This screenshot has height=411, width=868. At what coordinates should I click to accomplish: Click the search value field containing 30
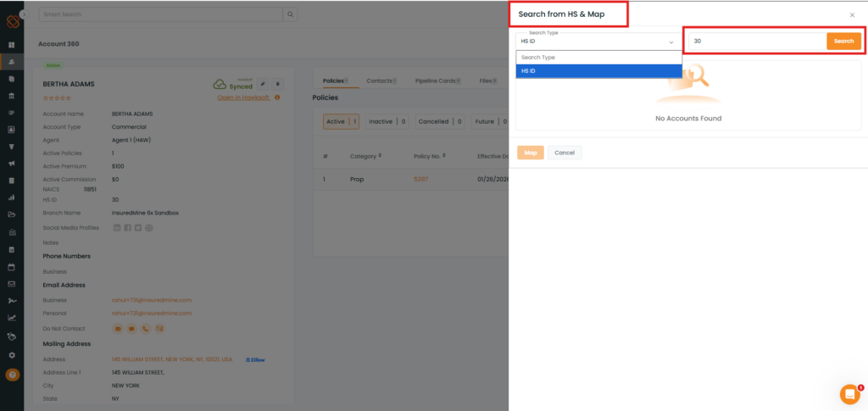coord(754,41)
